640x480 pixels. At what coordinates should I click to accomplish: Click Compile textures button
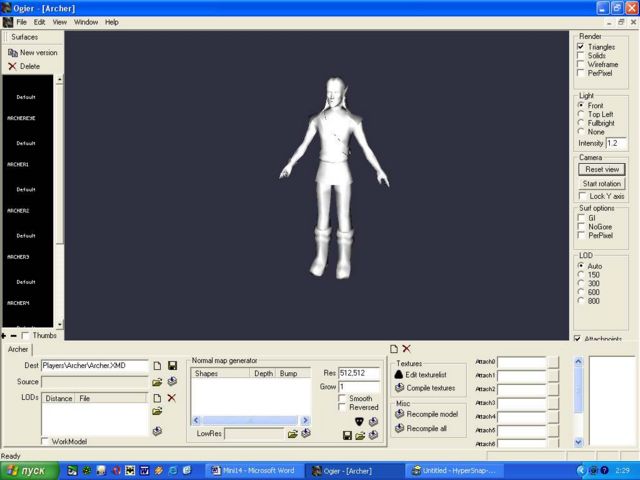(425, 388)
